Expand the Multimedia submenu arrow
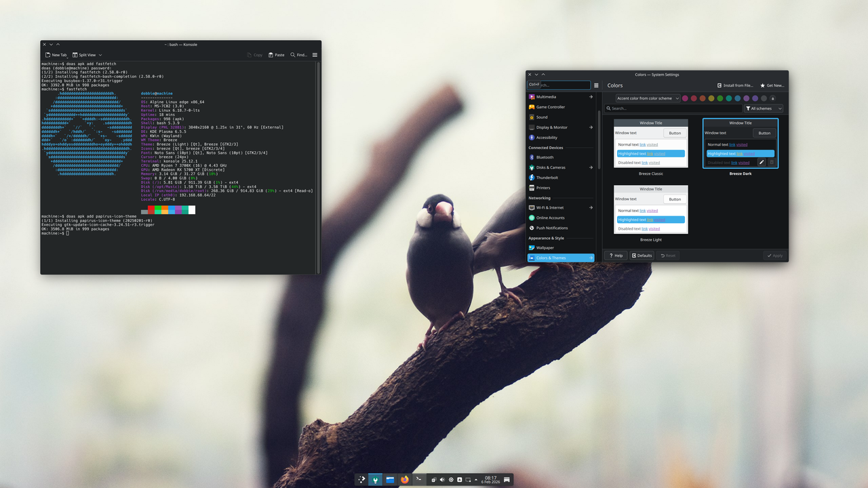 click(591, 97)
